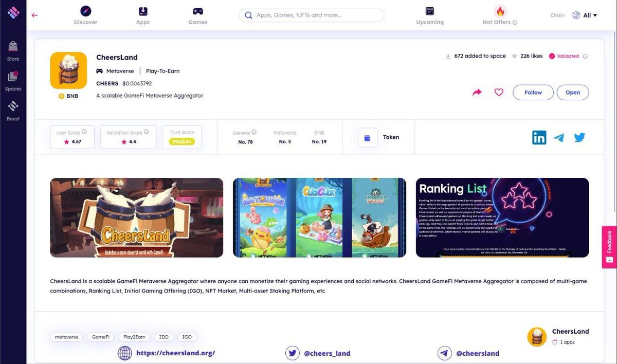Image resolution: width=617 pixels, height=364 pixels.
Task: Click the Metaverse rank 'No. 5' text
Action: pos(285,142)
